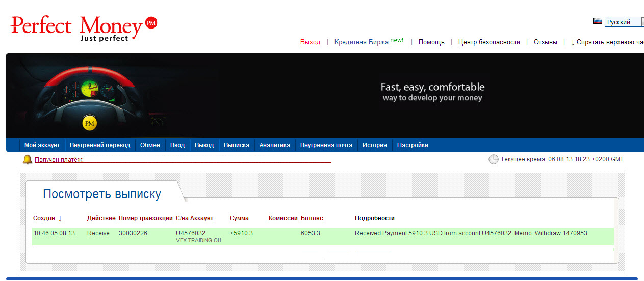Open the Русский language dropdown
Screen dimensions: 644x281
[x=624, y=22]
